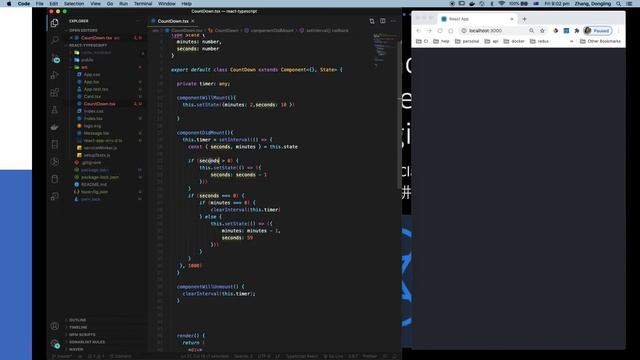640x360 pixels.
Task: Expand the OUTLINE section
Action: tap(77, 320)
